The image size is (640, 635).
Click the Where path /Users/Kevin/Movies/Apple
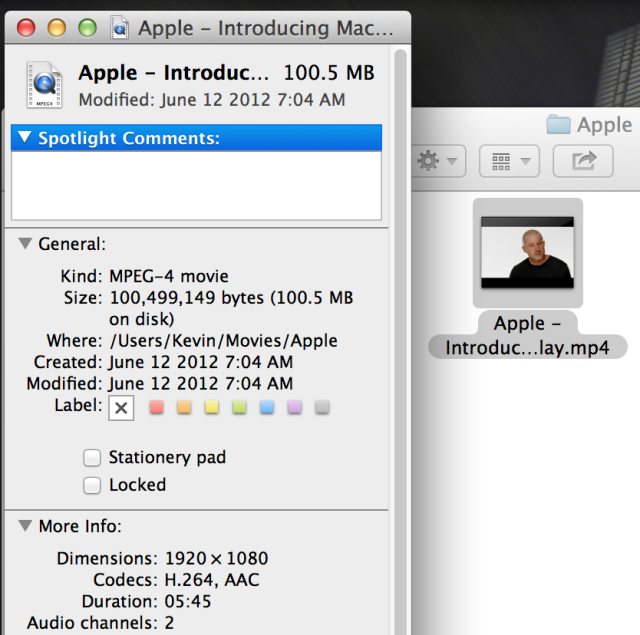[x=224, y=341]
